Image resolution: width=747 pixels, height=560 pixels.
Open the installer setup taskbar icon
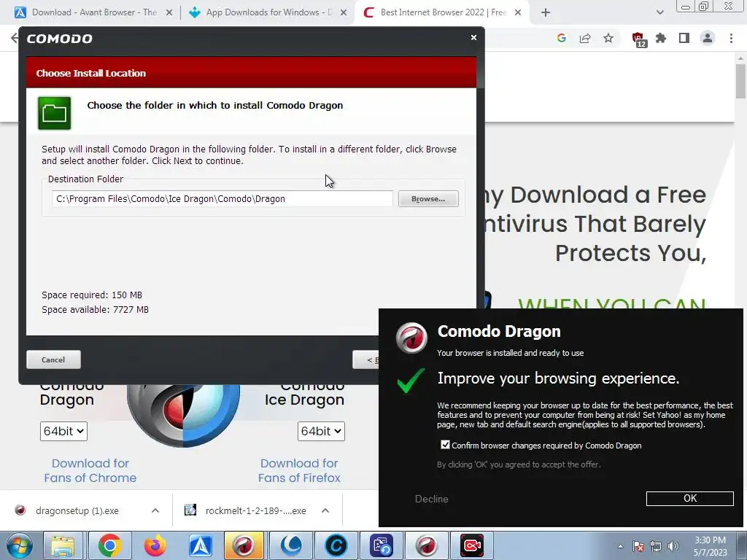point(381,545)
